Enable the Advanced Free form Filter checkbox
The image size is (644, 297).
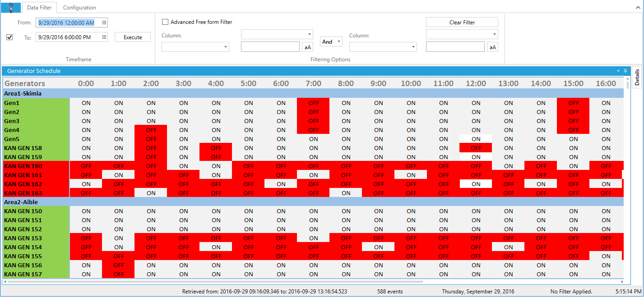point(165,22)
